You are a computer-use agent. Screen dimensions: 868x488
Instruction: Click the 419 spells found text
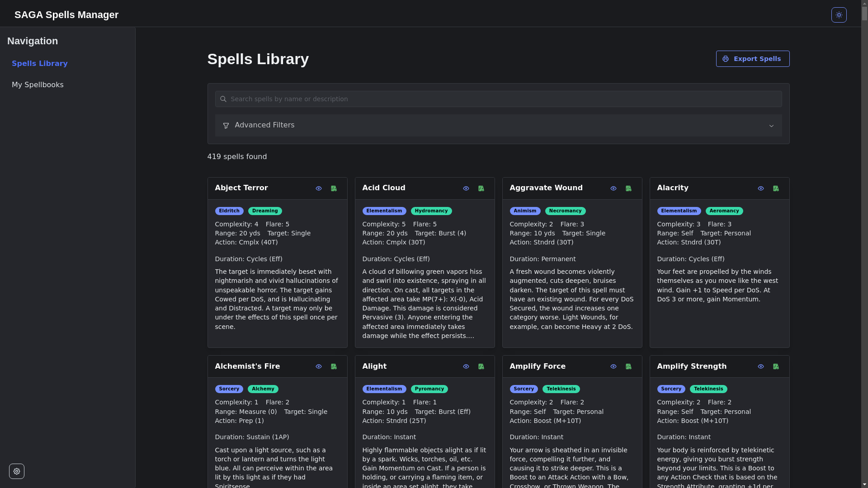pyautogui.click(x=237, y=157)
